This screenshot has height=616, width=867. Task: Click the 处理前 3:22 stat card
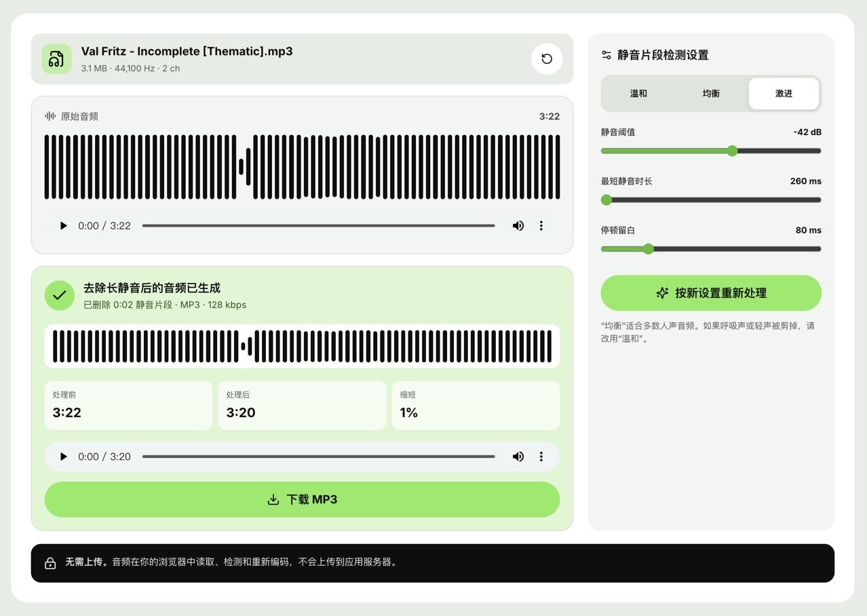point(128,405)
